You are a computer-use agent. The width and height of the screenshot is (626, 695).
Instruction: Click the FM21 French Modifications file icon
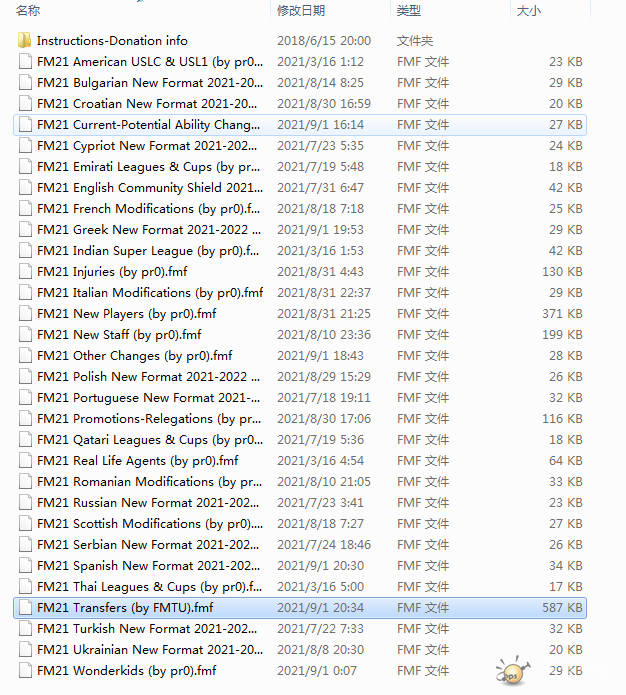25,208
